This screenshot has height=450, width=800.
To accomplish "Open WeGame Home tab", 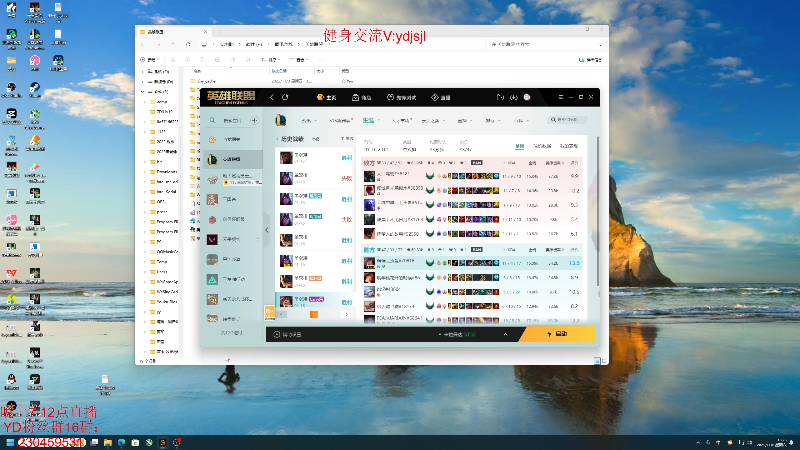I will point(327,97).
